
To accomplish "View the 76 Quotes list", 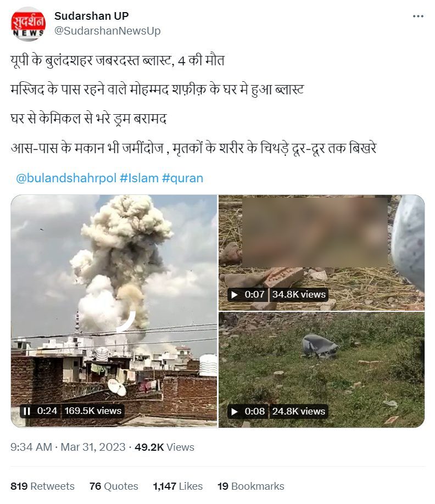I will [x=114, y=486].
